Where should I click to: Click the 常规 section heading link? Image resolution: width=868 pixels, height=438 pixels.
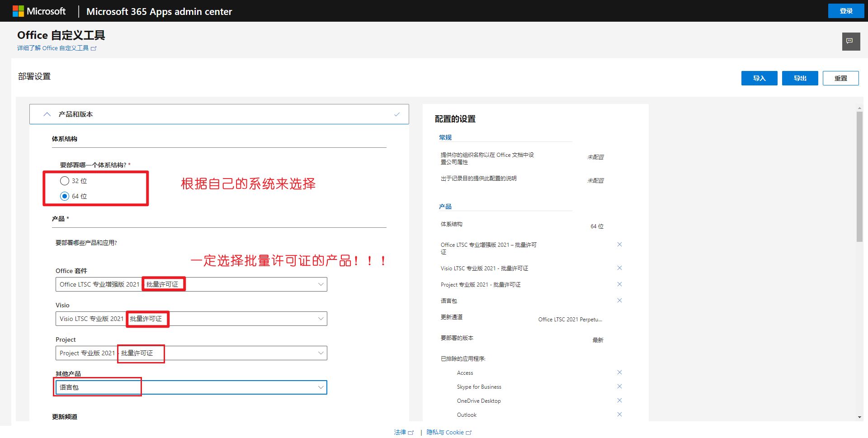pyautogui.click(x=445, y=137)
